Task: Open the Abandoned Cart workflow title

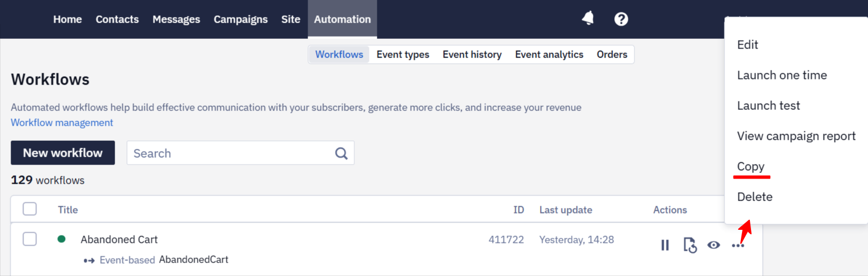Action: click(x=119, y=239)
